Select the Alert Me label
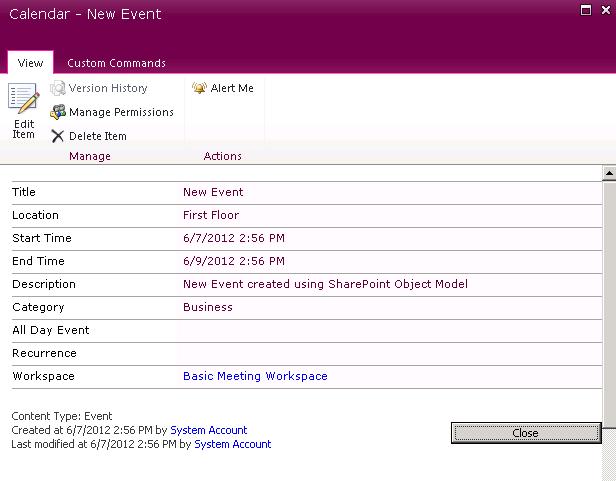This screenshot has height=481, width=616. click(232, 88)
